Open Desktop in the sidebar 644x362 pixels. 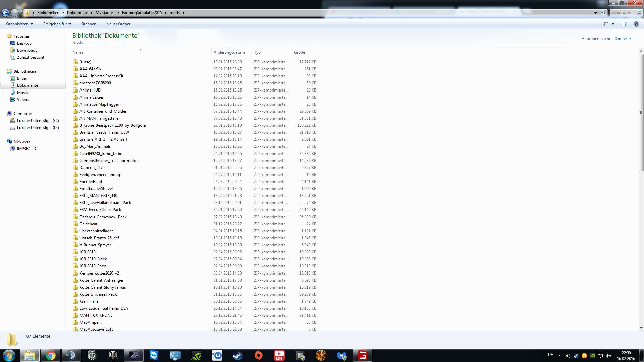(x=24, y=43)
